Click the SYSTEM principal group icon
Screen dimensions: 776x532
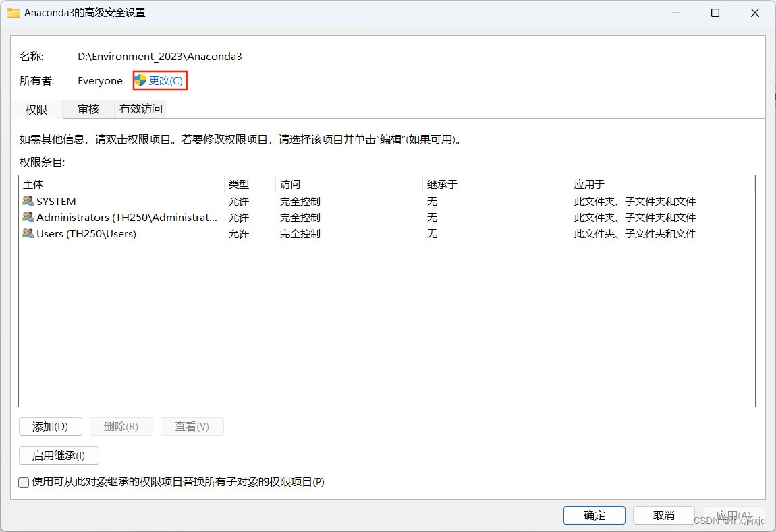pyautogui.click(x=28, y=201)
